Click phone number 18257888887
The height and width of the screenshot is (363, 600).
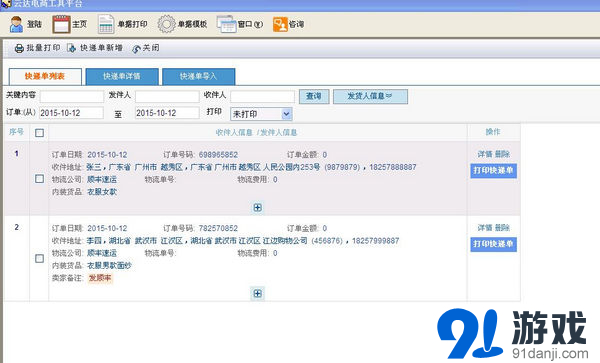click(393, 167)
